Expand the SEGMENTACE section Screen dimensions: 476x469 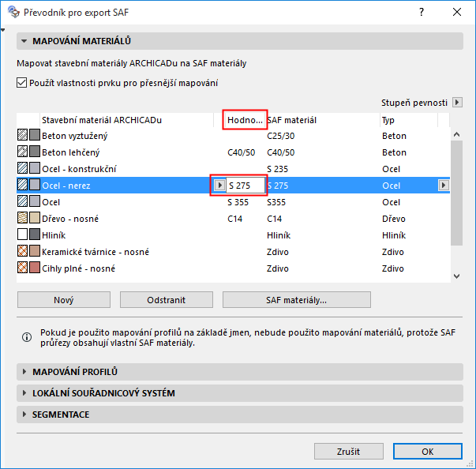pos(240,415)
